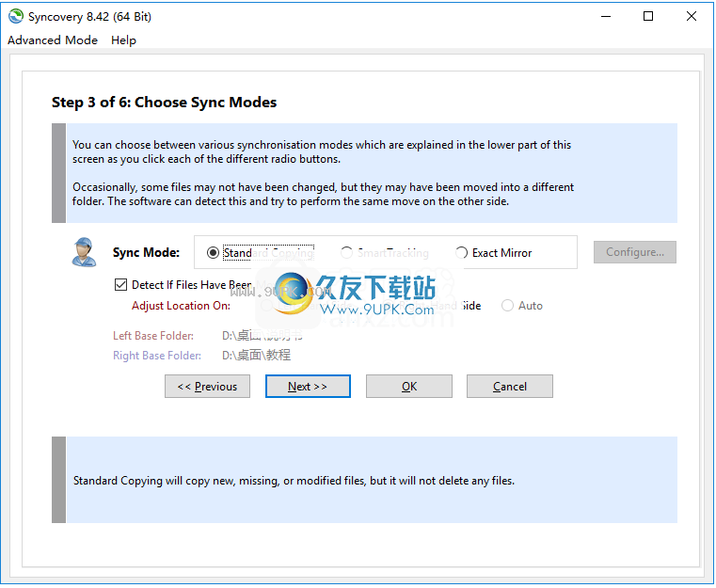Viewport: 716px width, 588px height.
Task: Go back with the Previous button
Action: (x=207, y=387)
